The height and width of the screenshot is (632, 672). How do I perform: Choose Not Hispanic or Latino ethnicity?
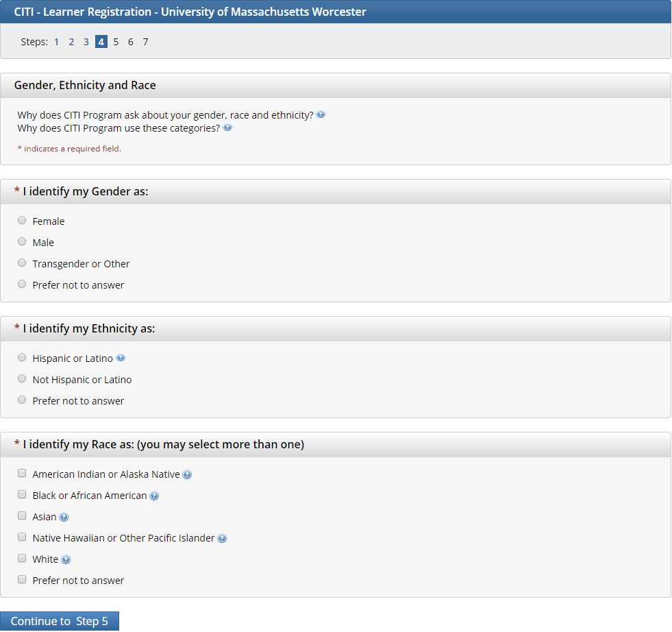coord(22,379)
